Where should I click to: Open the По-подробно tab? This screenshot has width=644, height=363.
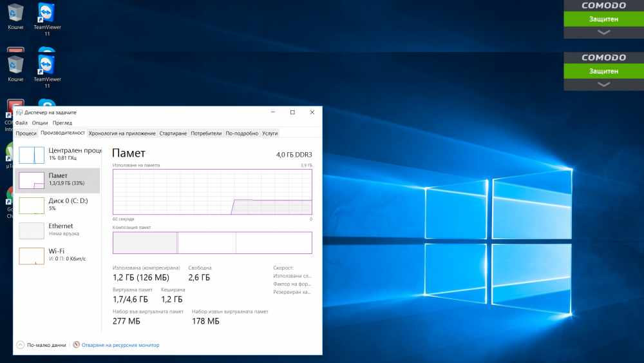241,133
